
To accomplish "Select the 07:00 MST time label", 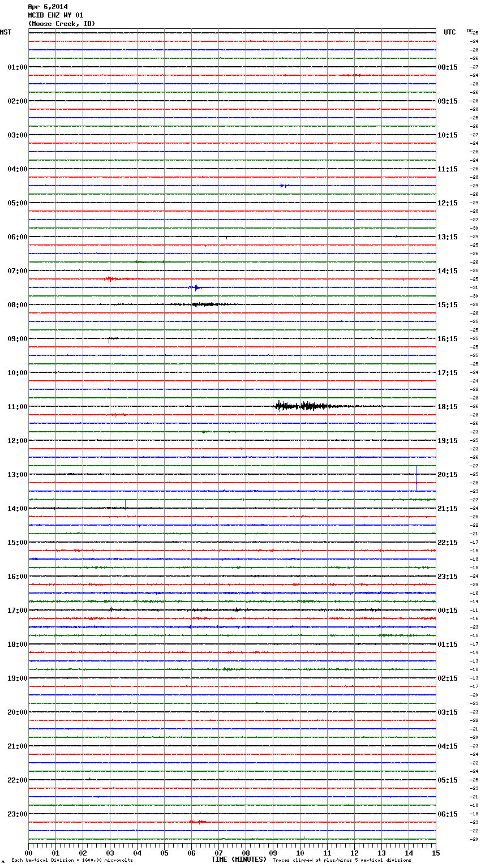I will point(18,271).
